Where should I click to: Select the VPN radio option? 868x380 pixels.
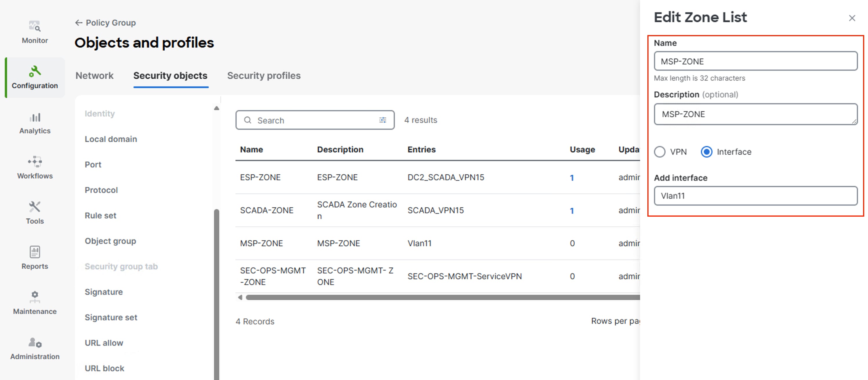coord(660,152)
